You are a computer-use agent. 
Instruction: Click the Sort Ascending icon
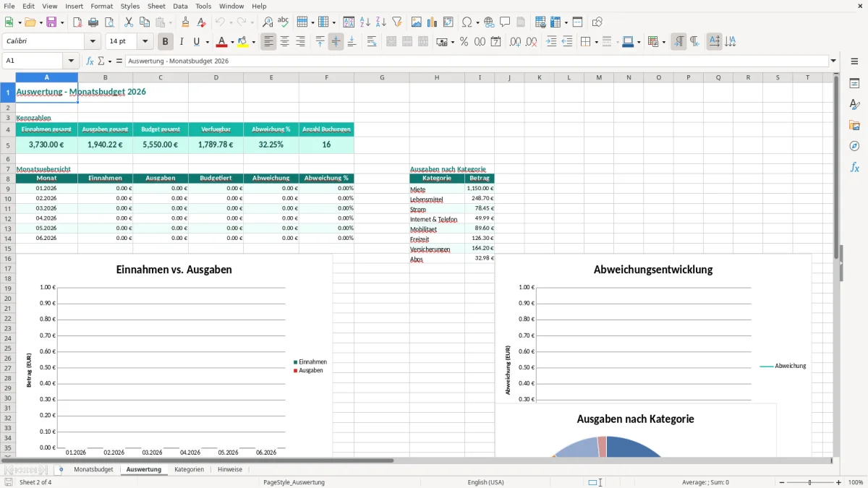click(365, 22)
